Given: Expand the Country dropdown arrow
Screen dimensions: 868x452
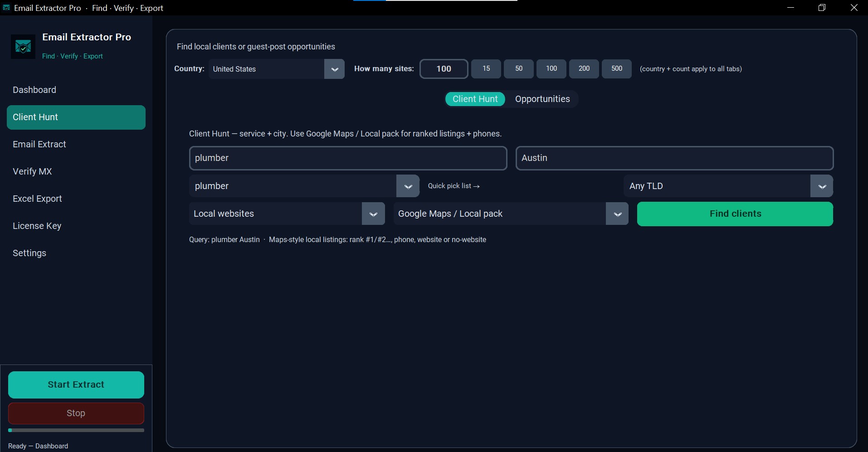Looking at the screenshot, I should 335,69.
